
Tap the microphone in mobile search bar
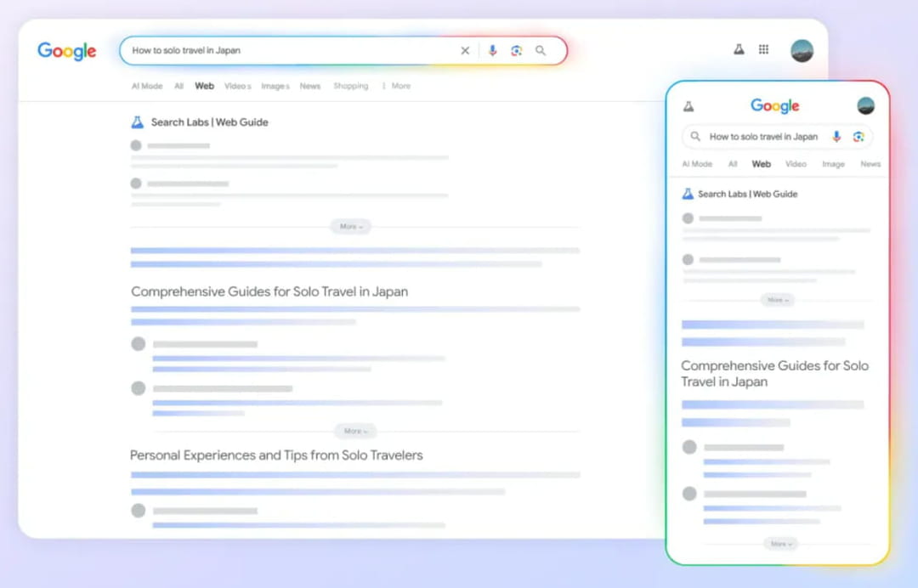tap(836, 136)
